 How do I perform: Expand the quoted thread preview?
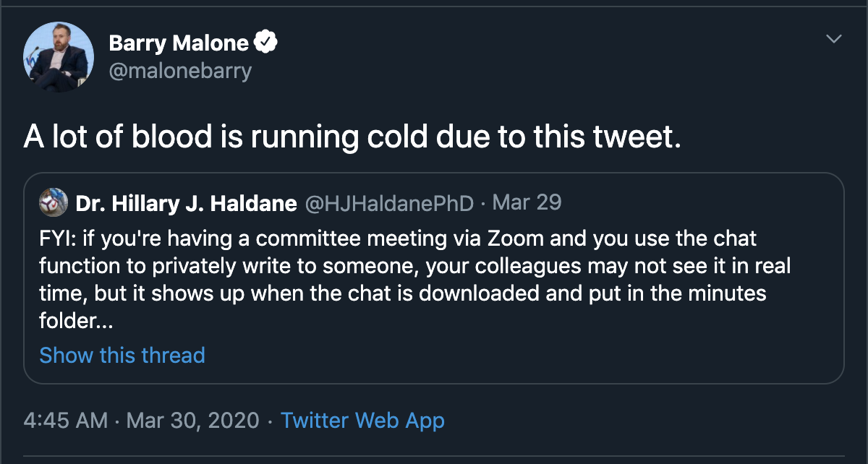coord(122,355)
